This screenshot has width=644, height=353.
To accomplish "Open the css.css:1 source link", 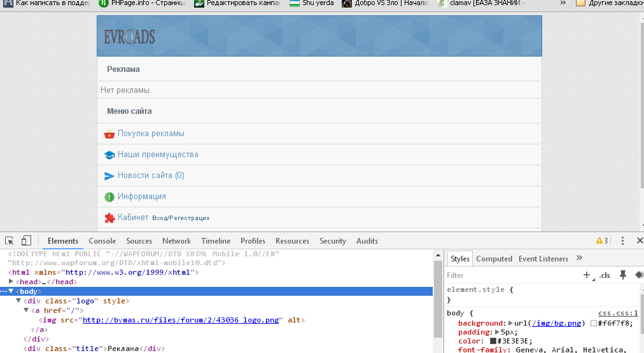I will point(618,314).
